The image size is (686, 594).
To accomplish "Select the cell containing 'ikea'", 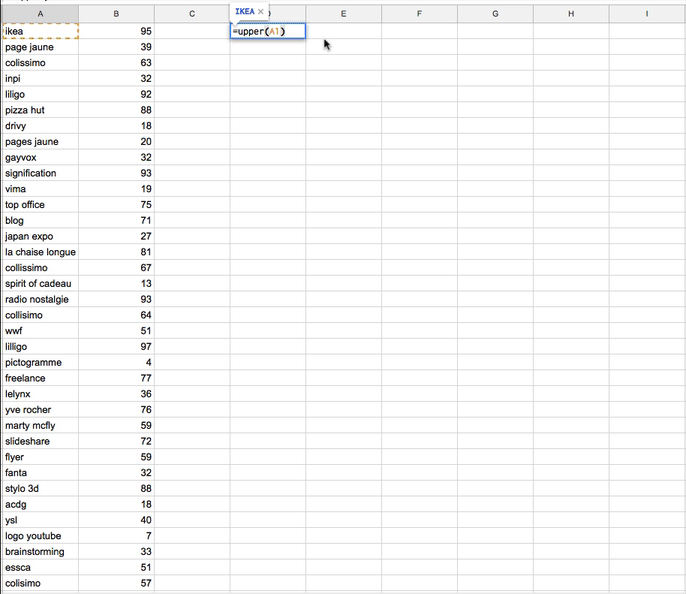I will pyautogui.click(x=40, y=31).
